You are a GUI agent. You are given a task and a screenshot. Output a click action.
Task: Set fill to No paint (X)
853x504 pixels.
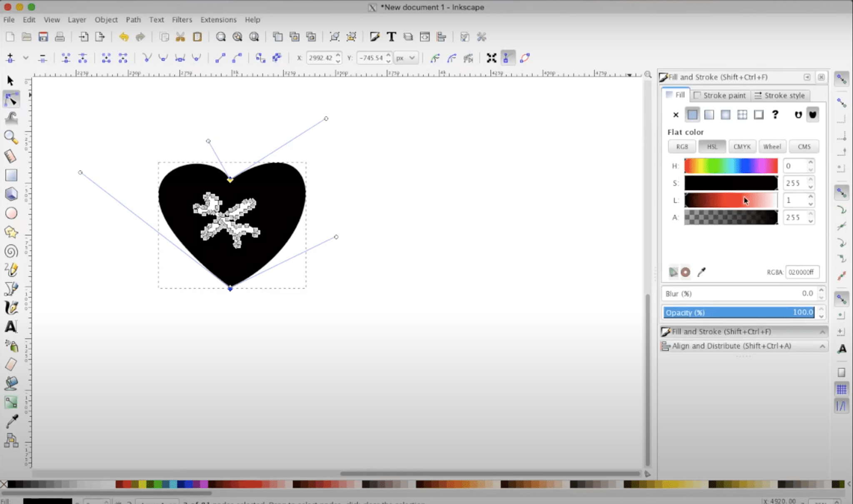click(676, 114)
